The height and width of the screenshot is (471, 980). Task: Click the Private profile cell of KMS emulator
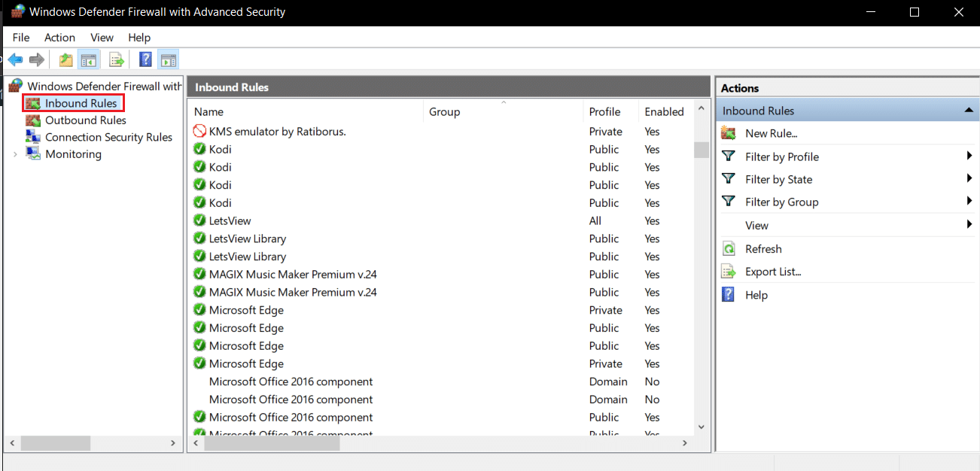click(606, 132)
